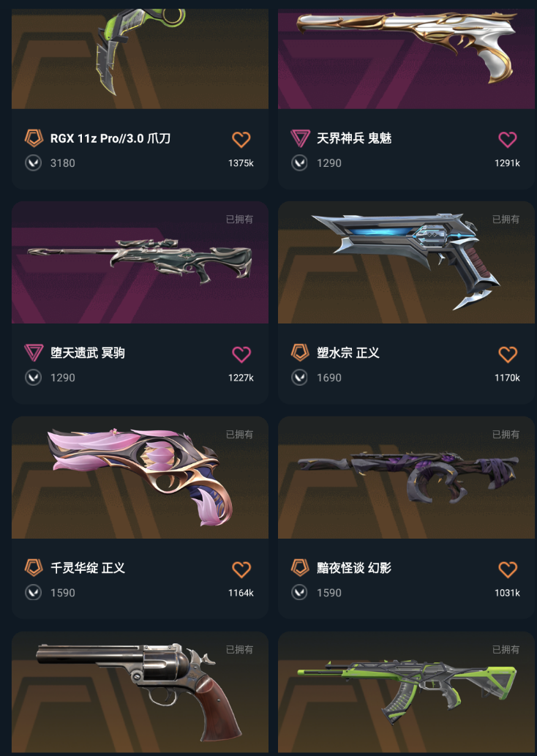Click the VP currency icon next to 3180

pos(33,163)
